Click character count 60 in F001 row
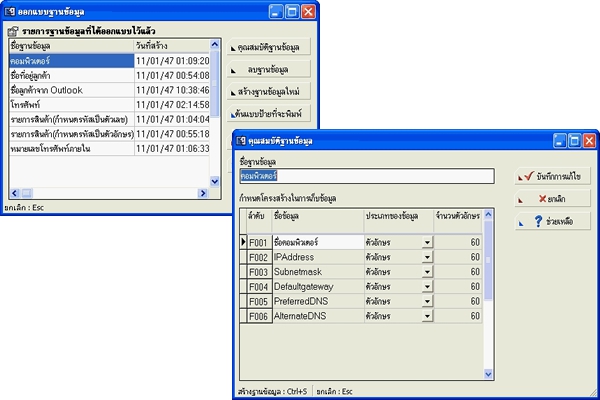600x400 pixels. tap(458, 242)
